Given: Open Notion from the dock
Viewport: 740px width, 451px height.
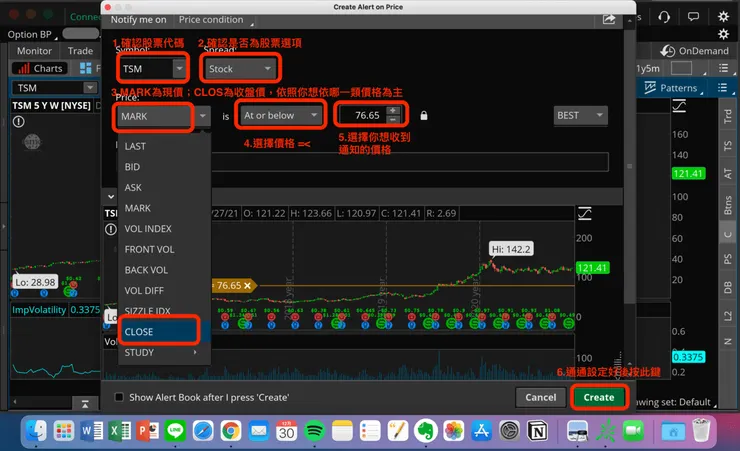Looking at the screenshot, I should click(x=538, y=431).
